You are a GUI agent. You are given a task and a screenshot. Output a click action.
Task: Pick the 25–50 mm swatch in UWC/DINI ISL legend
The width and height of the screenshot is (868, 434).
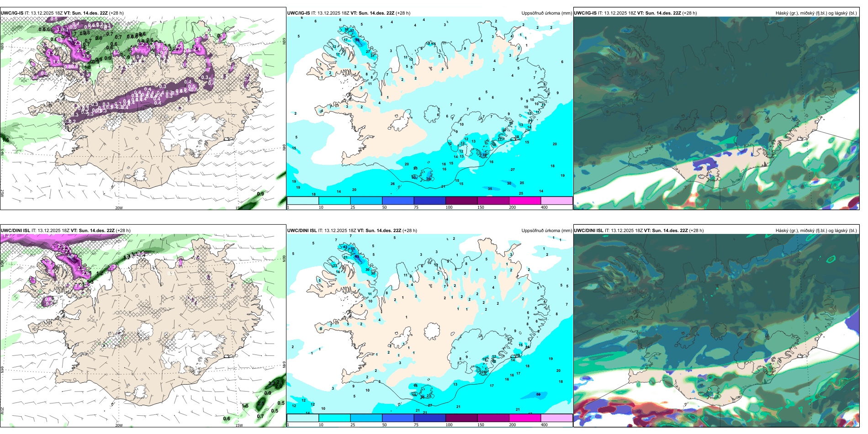point(366,418)
